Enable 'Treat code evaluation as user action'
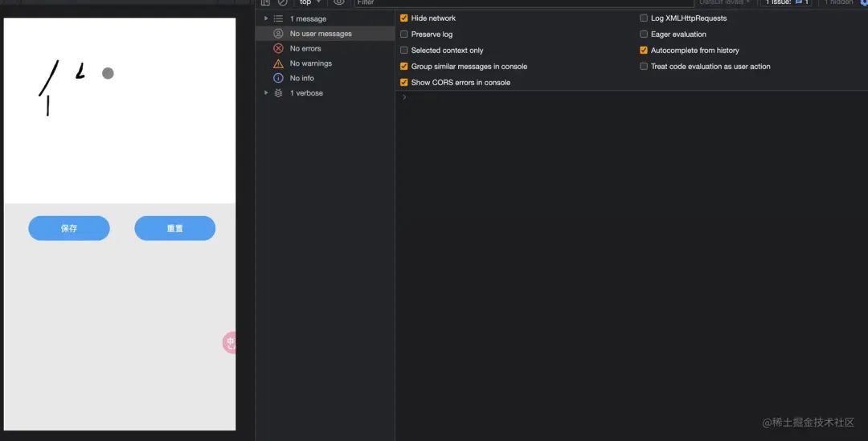The height and width of the screenshot is (441, 868). coord(644,67)
